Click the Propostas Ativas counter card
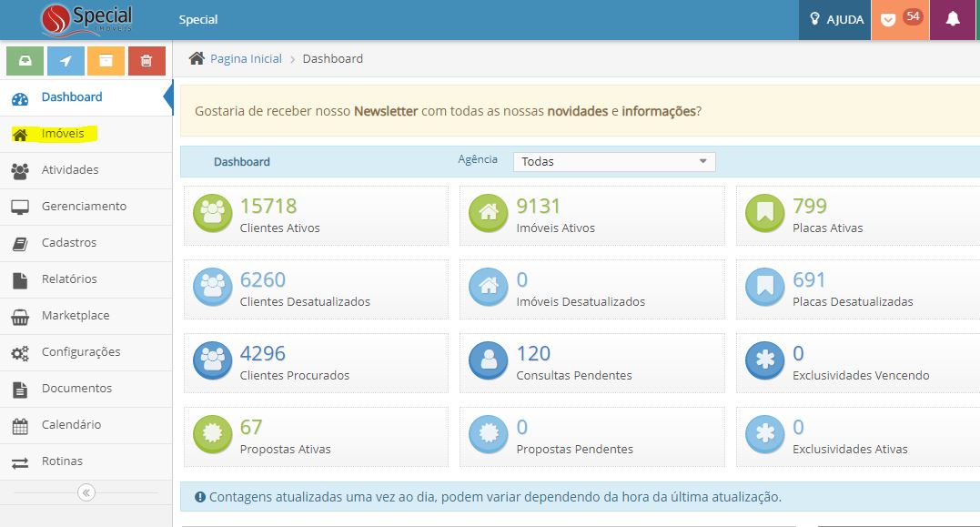 [x=316, y=435]
